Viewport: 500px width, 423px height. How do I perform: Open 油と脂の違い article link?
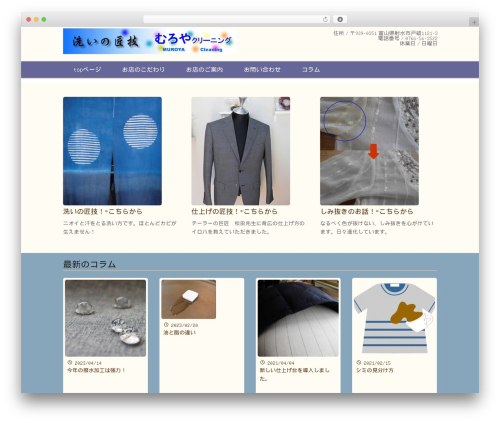[x=179, y=333]
